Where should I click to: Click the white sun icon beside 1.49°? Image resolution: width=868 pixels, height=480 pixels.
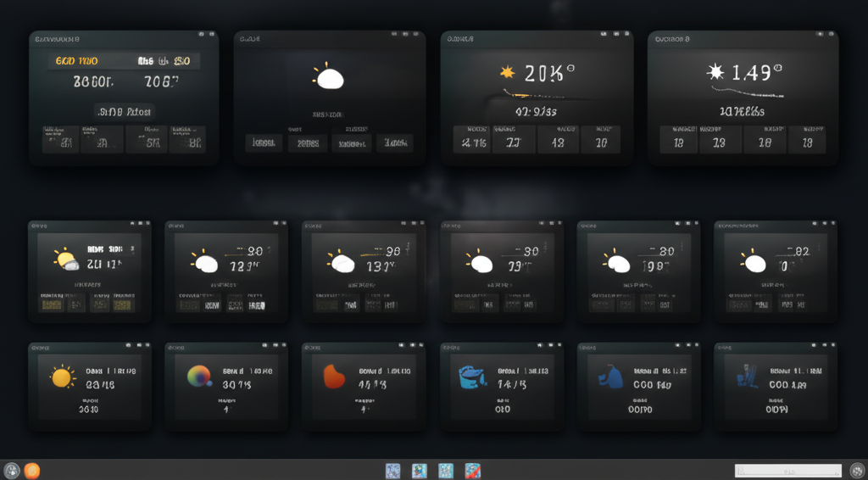(x=715, y=71)
